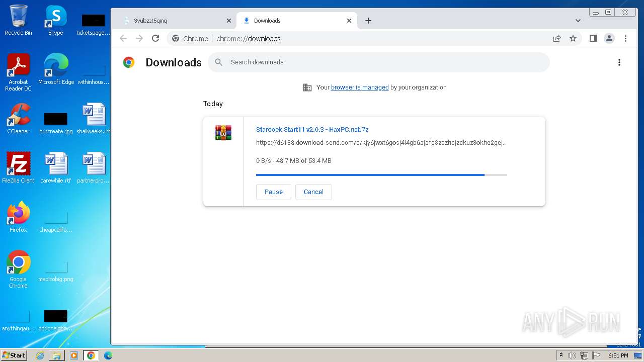Open Acrobat Reader DC shortcut
This screenshot has width=644, height=362.
point(18,72)
